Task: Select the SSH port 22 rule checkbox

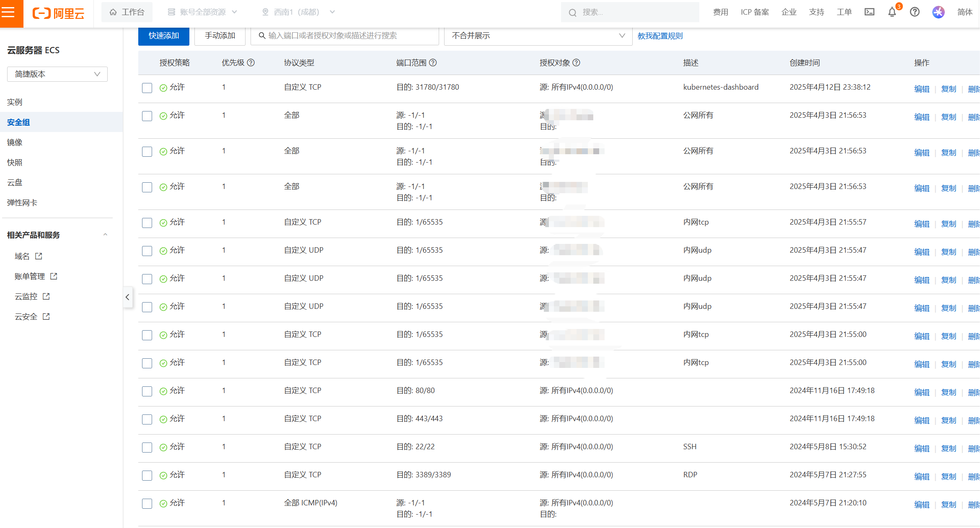Action: 147,448
